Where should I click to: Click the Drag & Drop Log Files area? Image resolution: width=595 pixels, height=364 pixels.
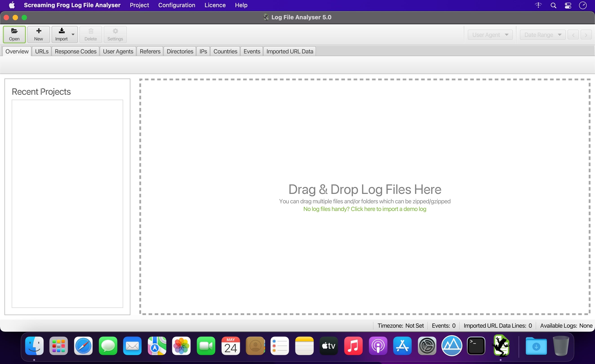click(365, 197)
